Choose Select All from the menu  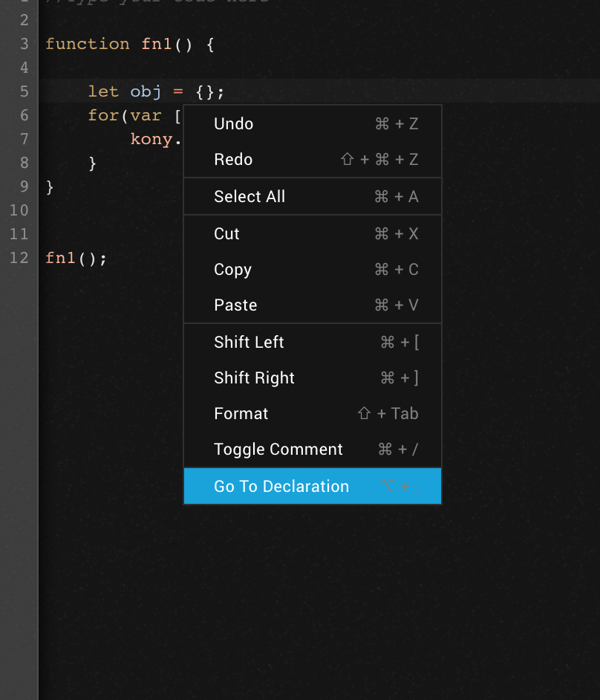[249, 196]
